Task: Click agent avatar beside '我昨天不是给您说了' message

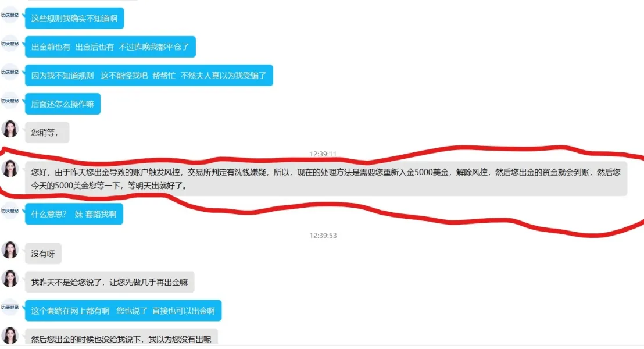Action: [x=10, y=278]
